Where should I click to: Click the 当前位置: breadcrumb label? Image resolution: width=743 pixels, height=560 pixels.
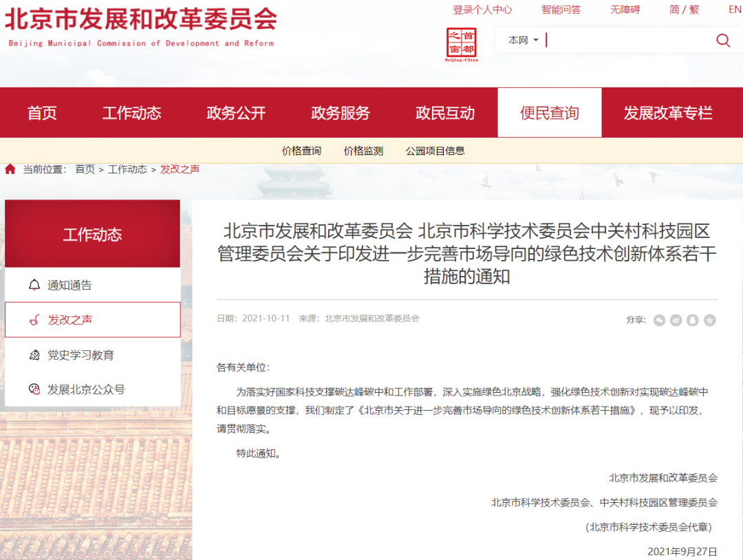tap(45, 169)
